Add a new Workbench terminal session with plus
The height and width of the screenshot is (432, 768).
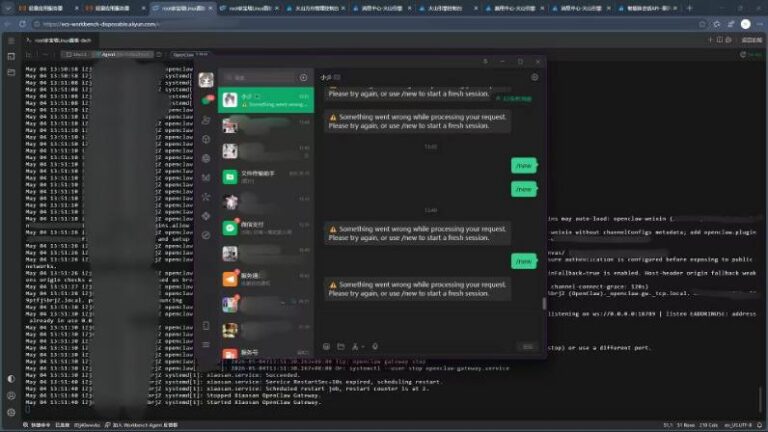(x=710, y=40)
